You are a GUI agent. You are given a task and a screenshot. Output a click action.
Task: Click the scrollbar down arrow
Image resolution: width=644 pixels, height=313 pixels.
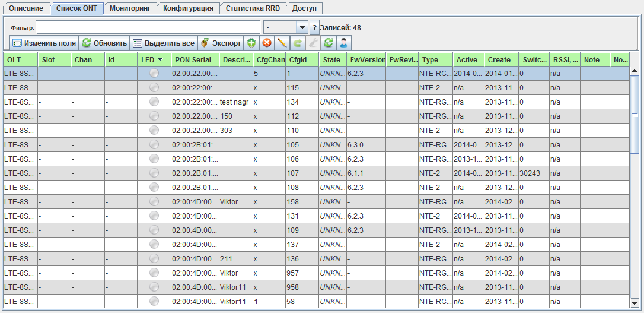tap(634, 303)
